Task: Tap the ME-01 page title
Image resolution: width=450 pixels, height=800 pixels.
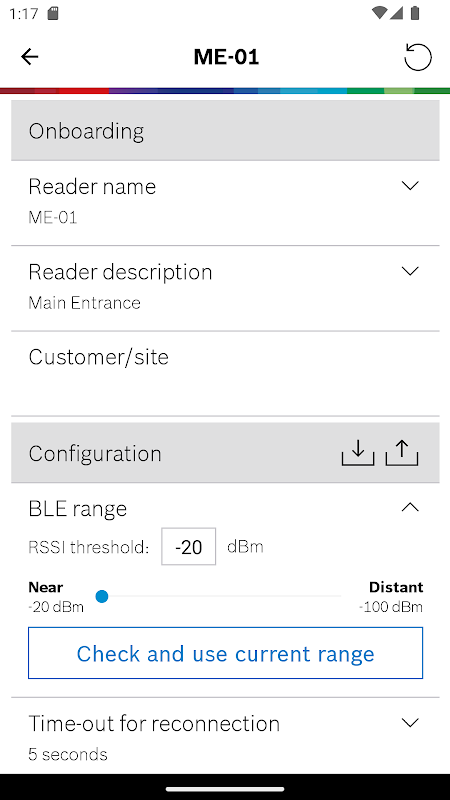Action: 227,57
